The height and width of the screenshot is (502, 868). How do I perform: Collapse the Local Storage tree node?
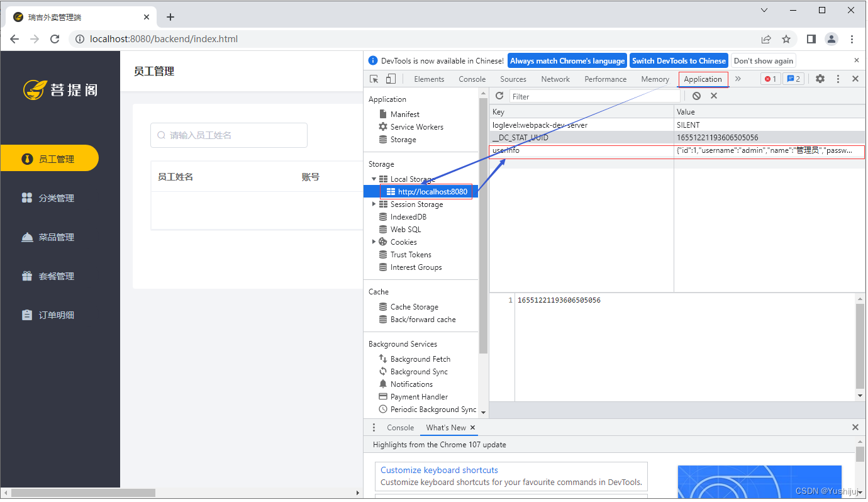click(374, 179)
